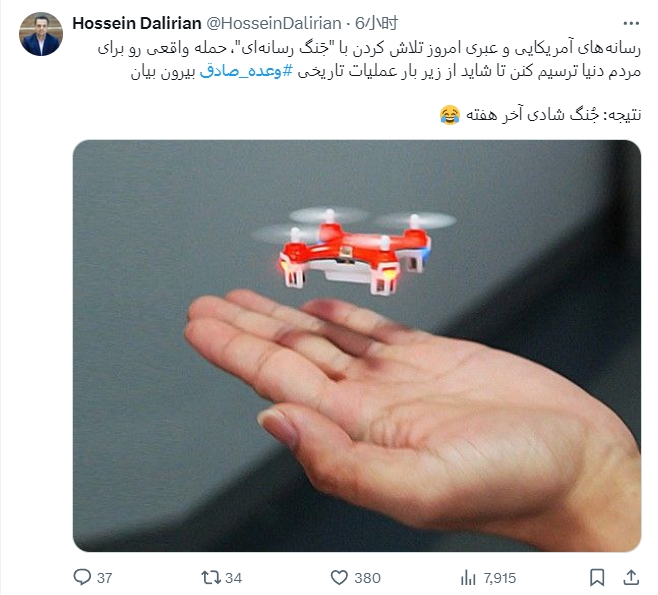Open view analytics bar chart icon
The height and width of the screenshot is (595, 658).
pyautogui.click(x=468, y=578)
